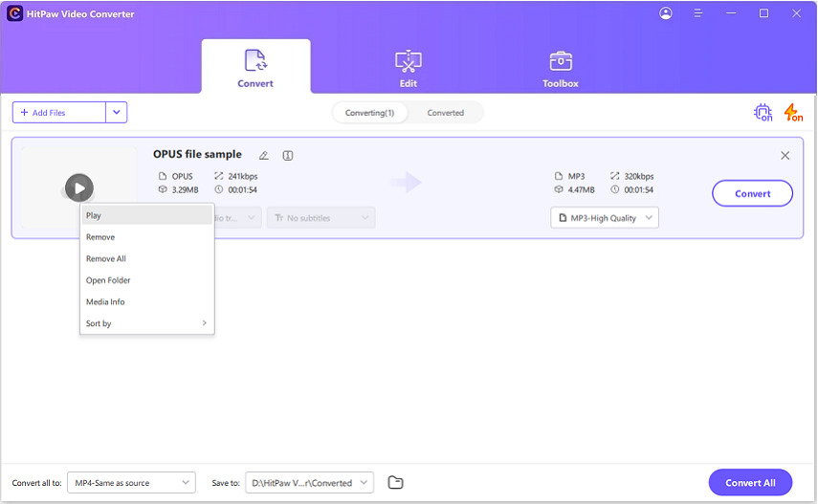The height and width of the screenshot is (504, 818).
Task: Show the Converting(1) list
Action: [x=370, y=113]
